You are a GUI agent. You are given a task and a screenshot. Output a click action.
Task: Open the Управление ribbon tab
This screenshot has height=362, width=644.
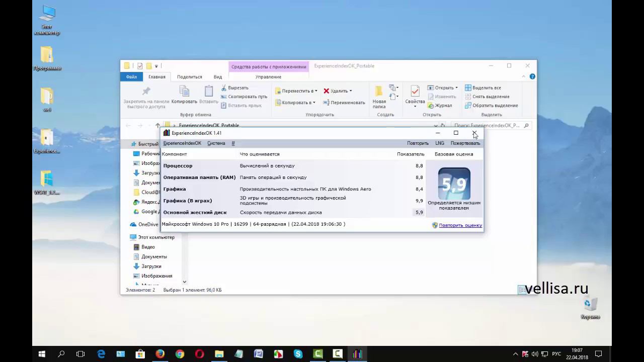[268, 77]
